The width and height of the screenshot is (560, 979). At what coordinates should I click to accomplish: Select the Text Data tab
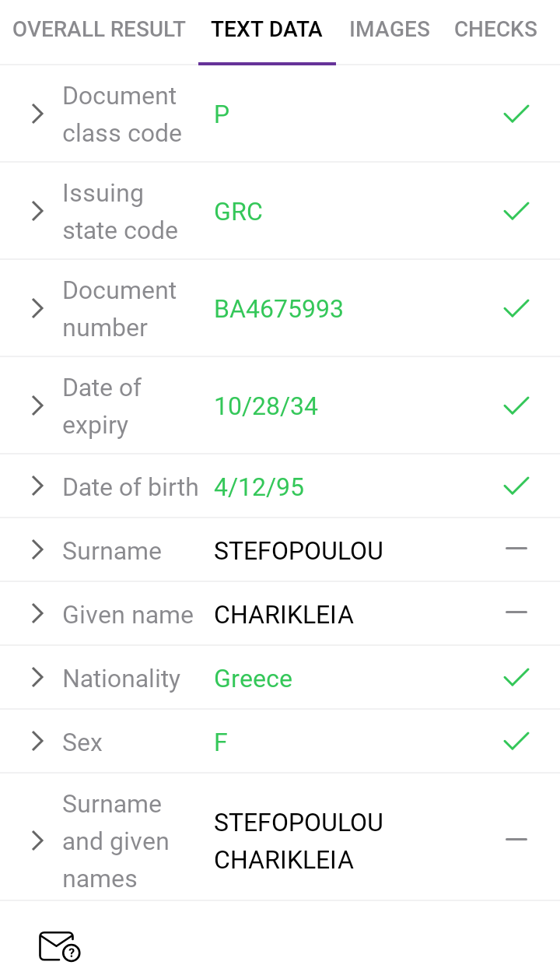pos(267,30)
